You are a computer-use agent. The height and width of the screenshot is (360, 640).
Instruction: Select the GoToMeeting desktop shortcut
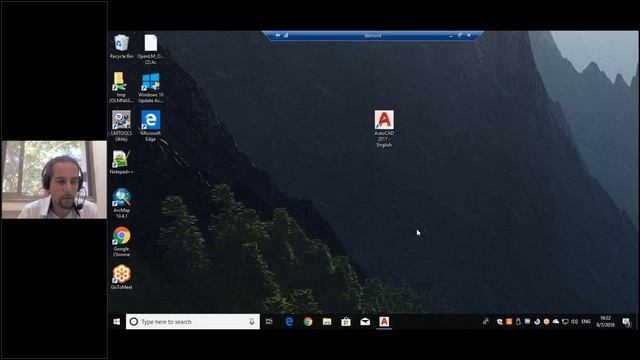(x=122, y=277)
